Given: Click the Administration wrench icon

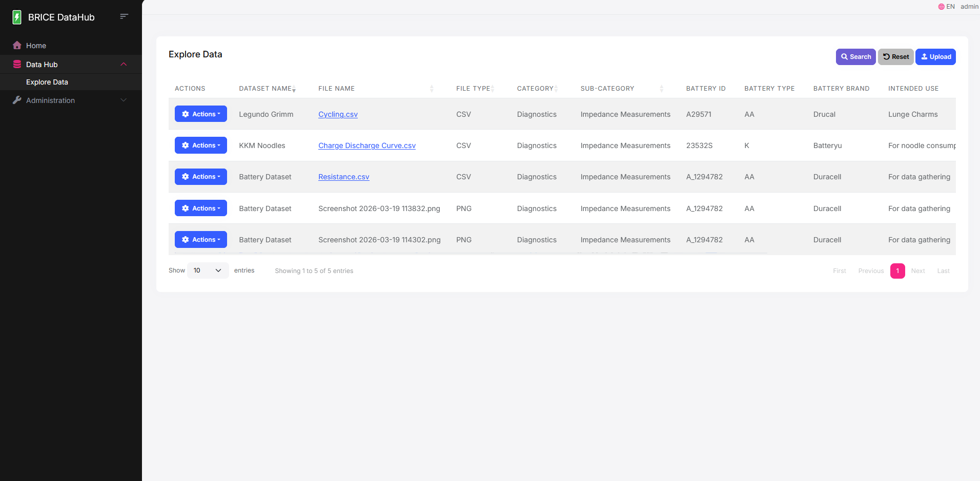Looking at the screenshot, I should [x=17, y=100].
